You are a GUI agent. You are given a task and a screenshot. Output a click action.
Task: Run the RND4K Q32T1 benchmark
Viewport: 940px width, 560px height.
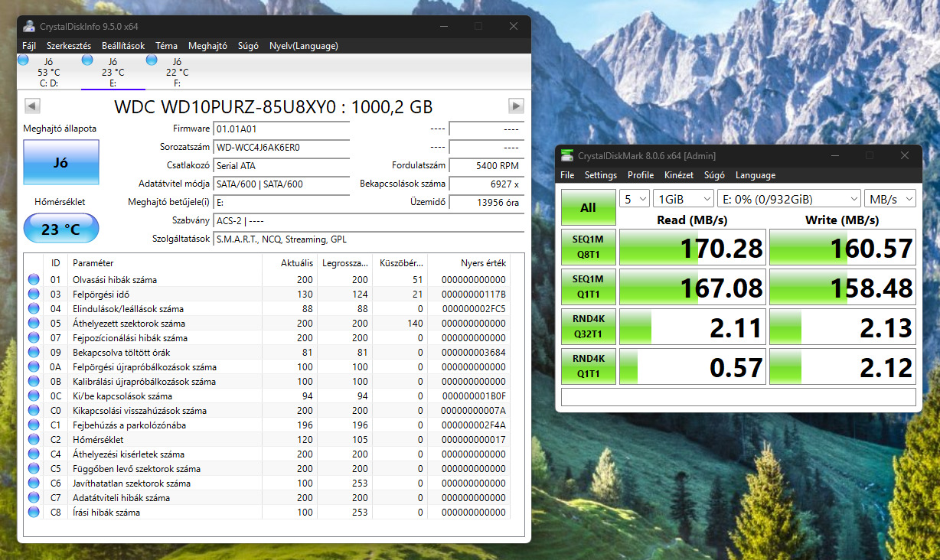[x=588, y=327]
